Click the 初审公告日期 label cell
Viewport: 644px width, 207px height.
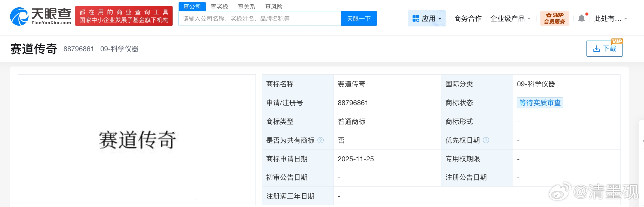pyautogui.click(x=297, y=177)
